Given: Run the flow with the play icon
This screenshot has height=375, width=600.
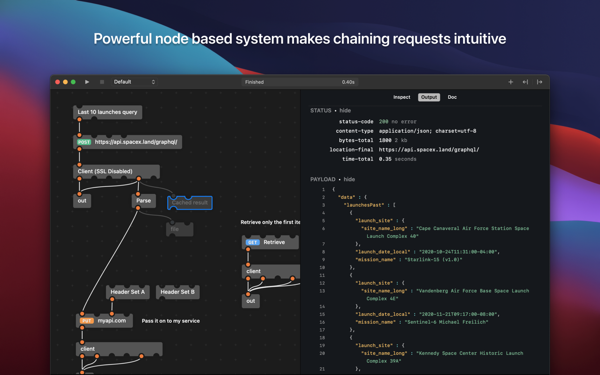Looking at the screenshot, I should click(x=87, y=82).
